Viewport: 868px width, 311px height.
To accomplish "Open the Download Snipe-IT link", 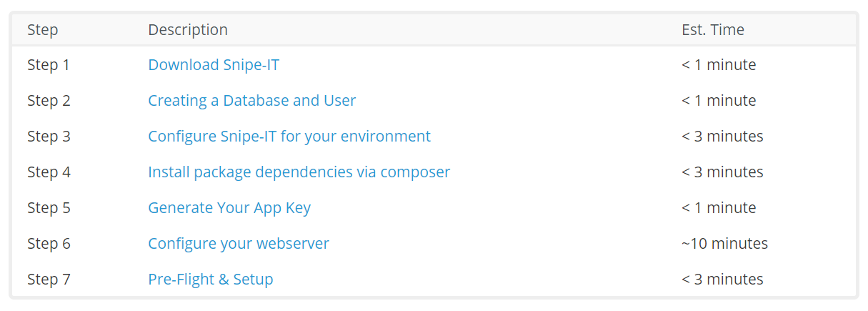I will tap(213, 65).
